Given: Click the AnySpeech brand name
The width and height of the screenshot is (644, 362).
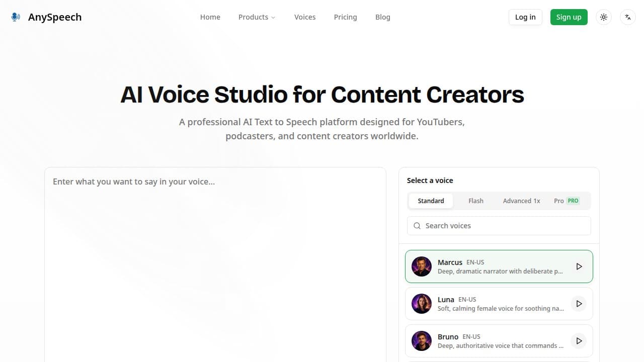Looking at the screenshot, I should point(55,17).
